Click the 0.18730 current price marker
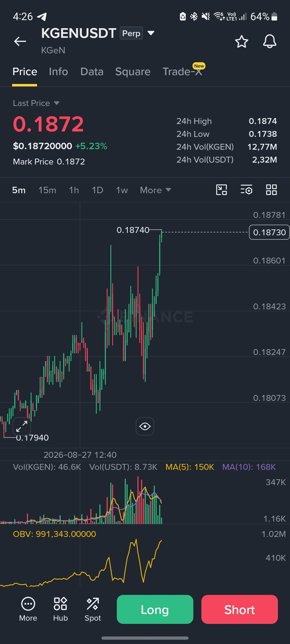This screenshot has width=290, height=644. (x=269, y=232)
